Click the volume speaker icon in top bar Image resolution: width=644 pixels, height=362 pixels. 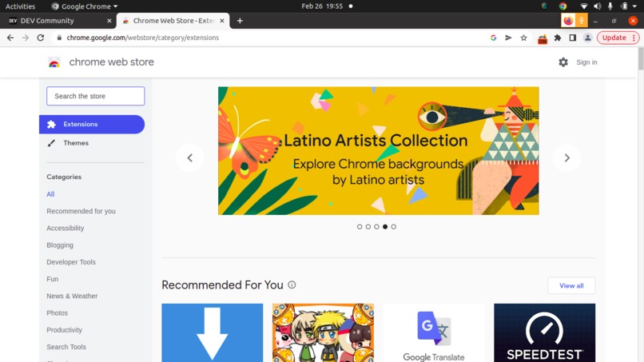point(597,6)
